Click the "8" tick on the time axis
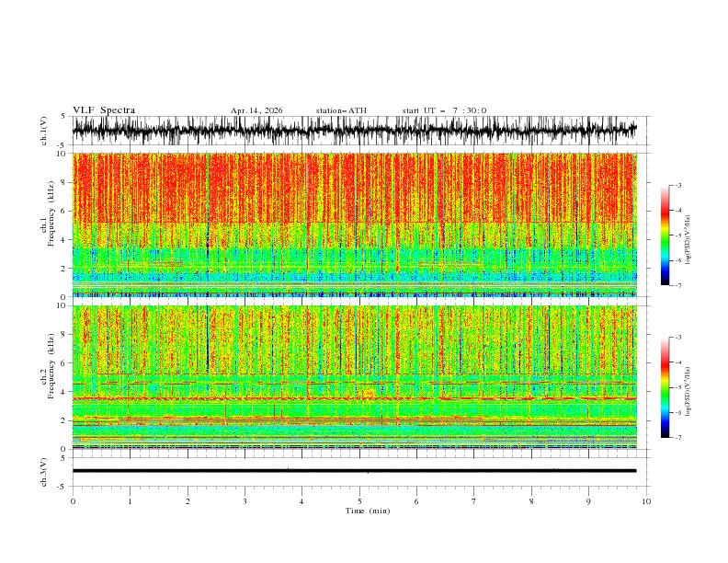This screenshot has width=728, height=563. (531, 501)
